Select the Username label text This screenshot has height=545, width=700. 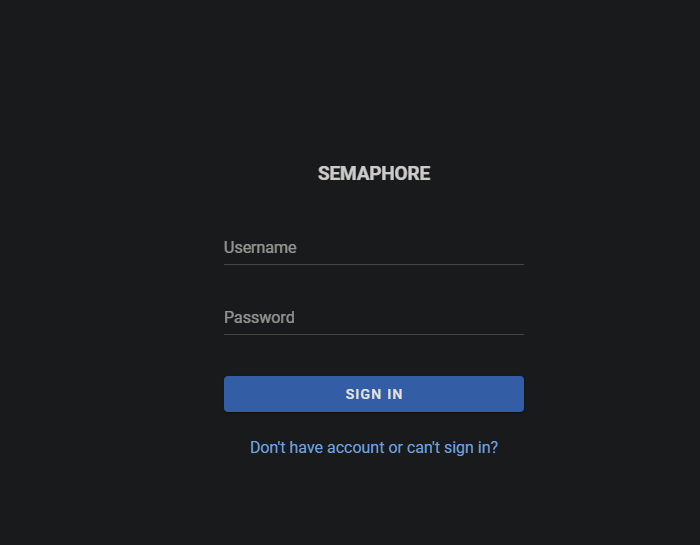[x=260, y=248]
